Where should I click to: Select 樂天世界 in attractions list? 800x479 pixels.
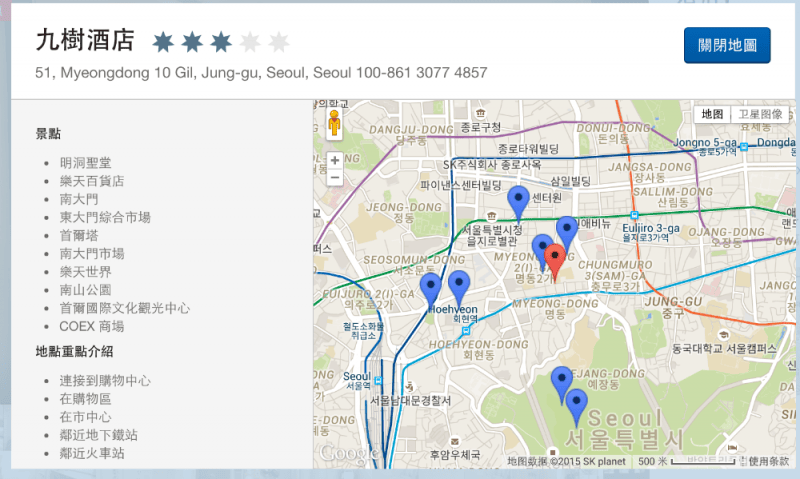click(85, 272)
